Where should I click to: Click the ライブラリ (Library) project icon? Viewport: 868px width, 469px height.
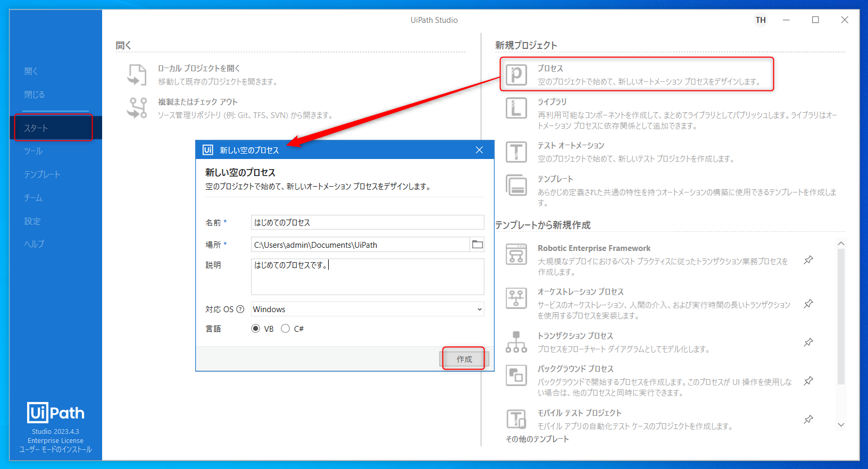(x=516, y=108)
